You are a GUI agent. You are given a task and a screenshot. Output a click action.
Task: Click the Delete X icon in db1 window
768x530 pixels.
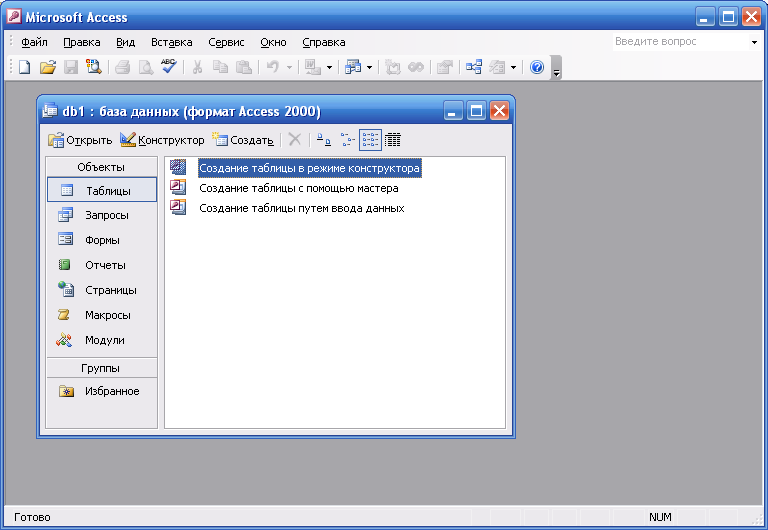295,140
